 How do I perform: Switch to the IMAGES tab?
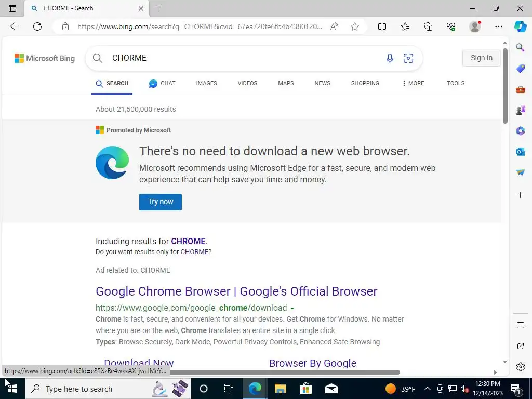click(x=206, y=83)
